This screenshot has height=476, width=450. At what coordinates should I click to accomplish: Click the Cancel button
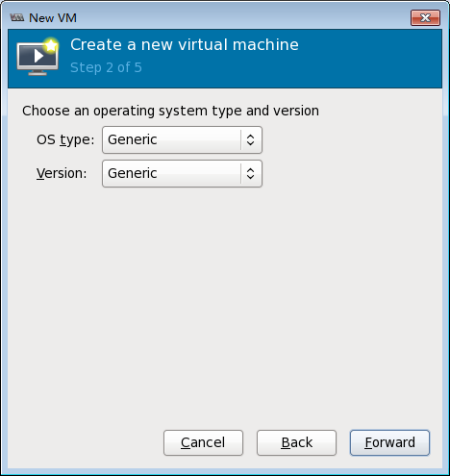203,442
